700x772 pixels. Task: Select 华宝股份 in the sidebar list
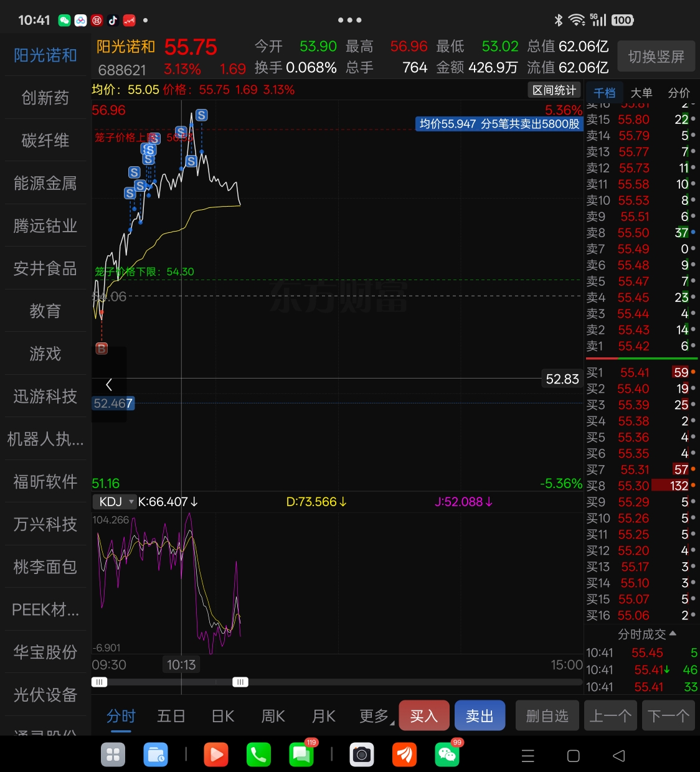click(45, 652)
